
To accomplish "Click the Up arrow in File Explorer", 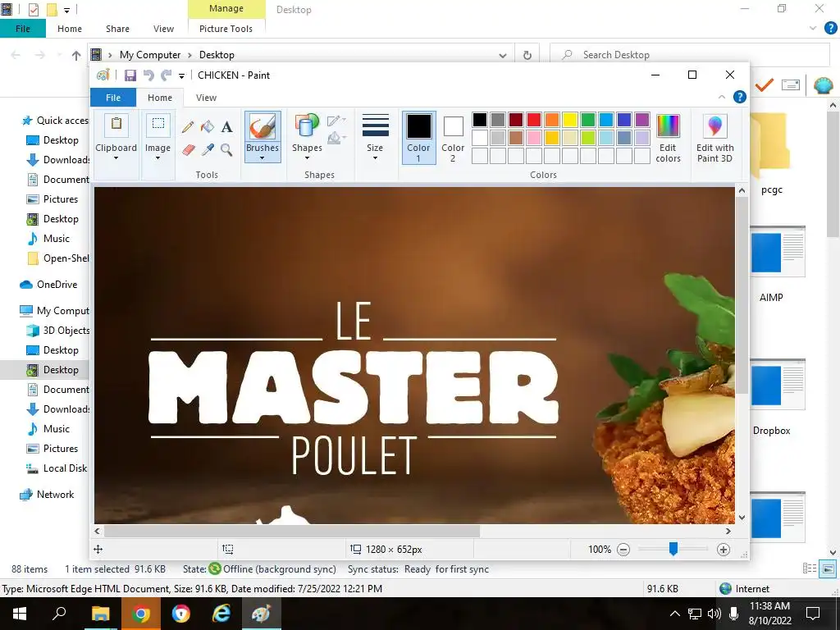I will pos(76,55).
